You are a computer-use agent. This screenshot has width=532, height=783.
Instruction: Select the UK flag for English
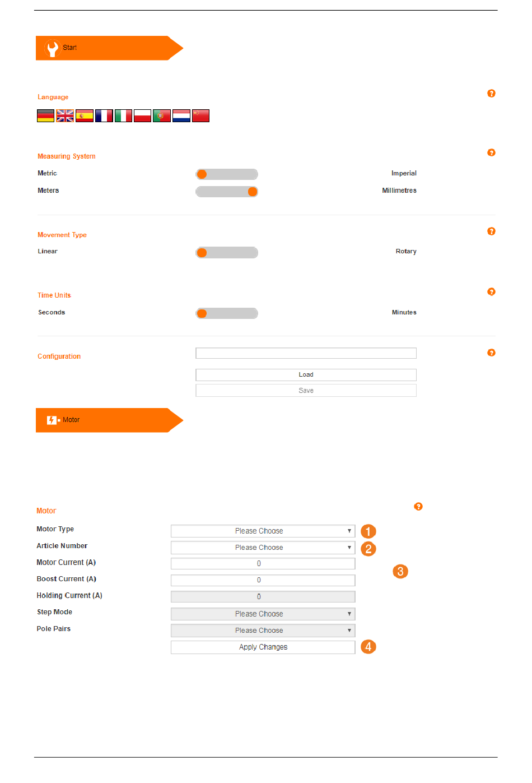65,116
